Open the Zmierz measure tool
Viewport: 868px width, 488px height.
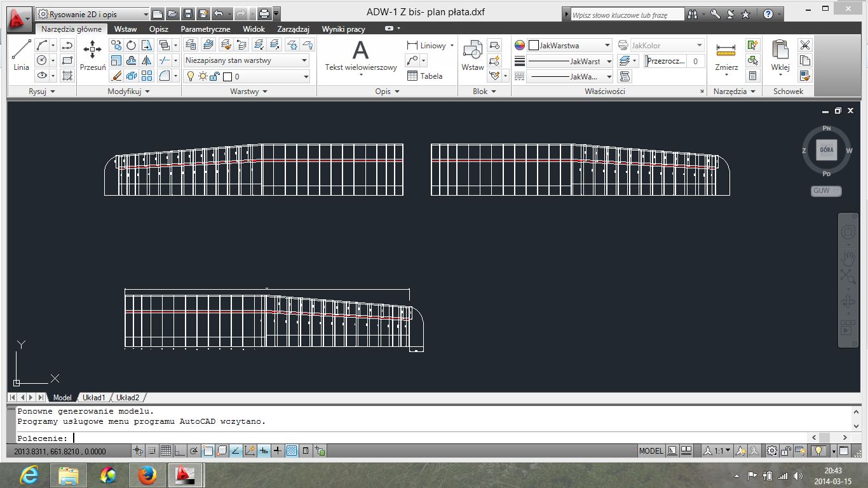click(726, 55)
